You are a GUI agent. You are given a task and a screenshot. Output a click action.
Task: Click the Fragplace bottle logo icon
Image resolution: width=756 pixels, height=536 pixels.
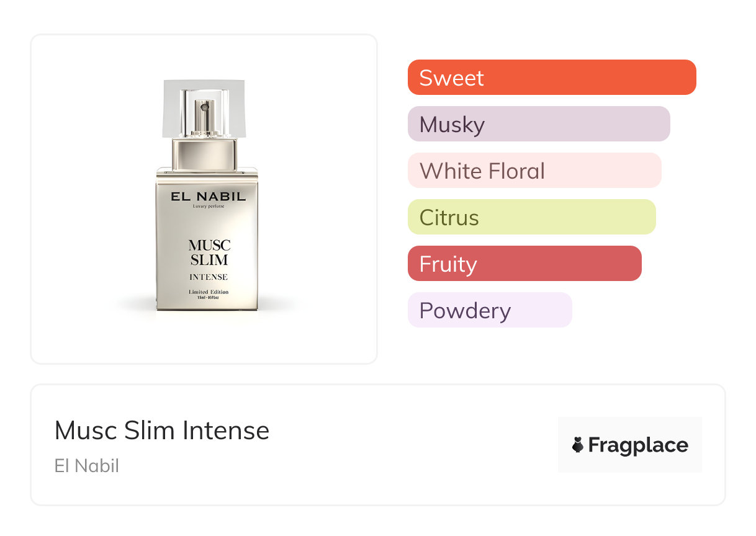pos(578,445)
